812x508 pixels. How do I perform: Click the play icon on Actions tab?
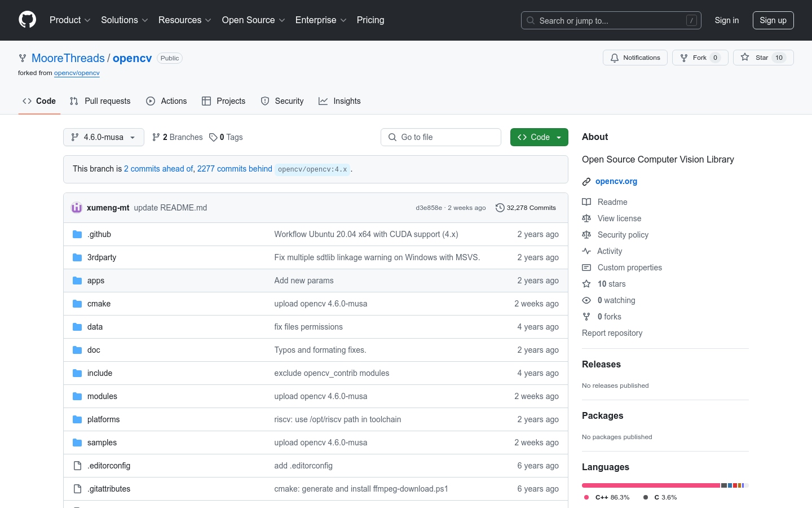[151, 101]
